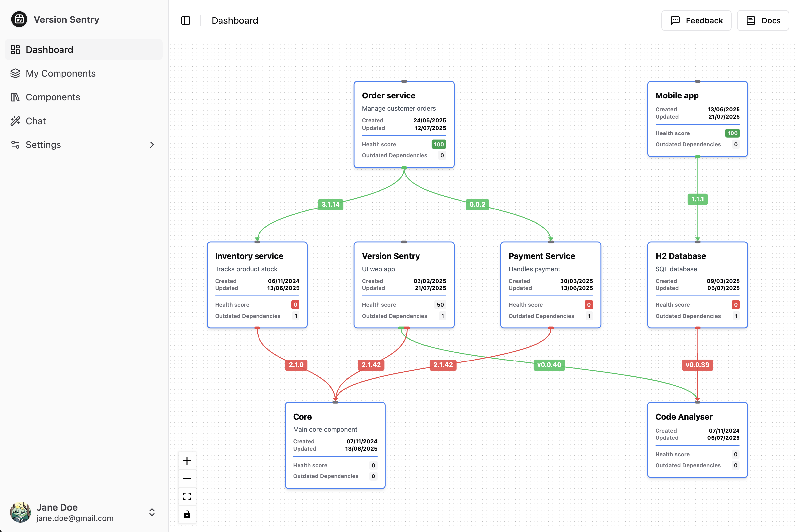
Task: Toggle the canvas interactivity lock
Action: (187, 514)
